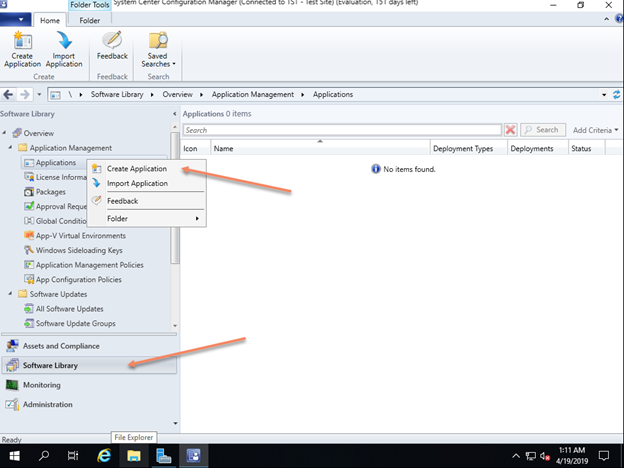Click the Search button
The image size is (624, 468).
point(543,130)
